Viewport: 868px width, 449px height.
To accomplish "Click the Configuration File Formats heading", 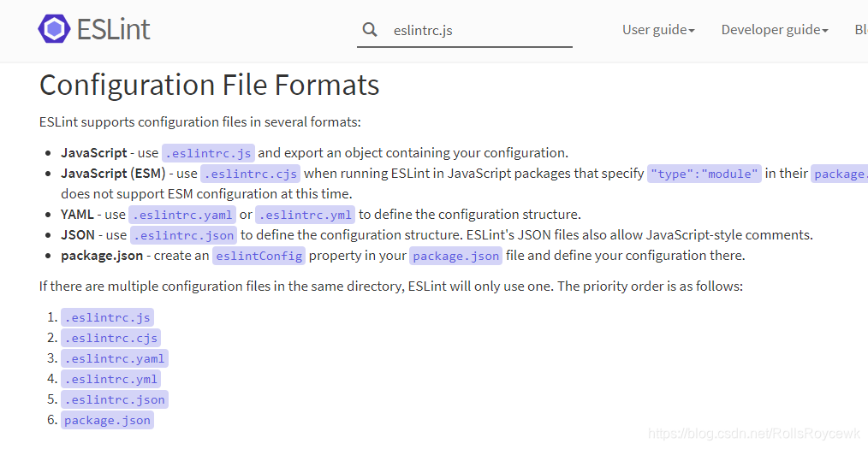I will click(x=209, y=86).
